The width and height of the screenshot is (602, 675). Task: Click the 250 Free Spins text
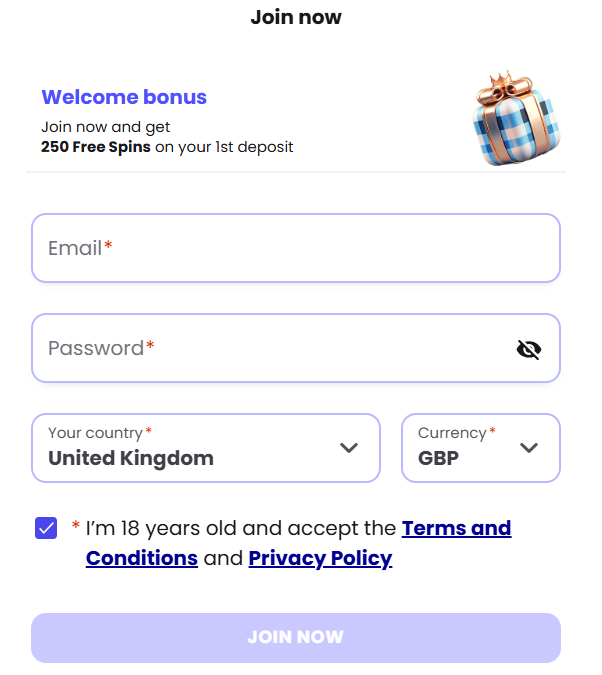[x=96, y=147]
